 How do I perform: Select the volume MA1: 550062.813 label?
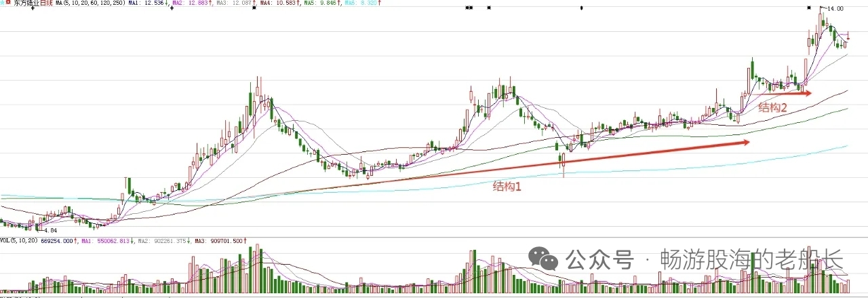click(x=107, y=240)
